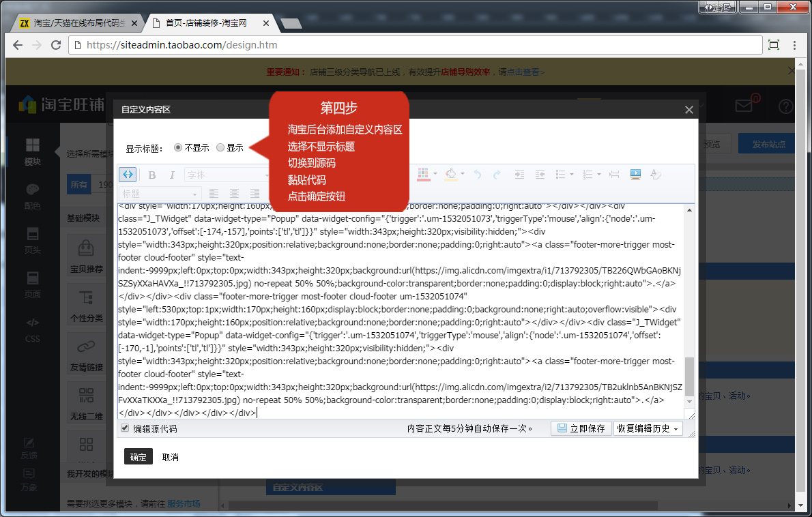Align text left in editor toolbar
812x517 pixels.
click(x=214, y=194)
